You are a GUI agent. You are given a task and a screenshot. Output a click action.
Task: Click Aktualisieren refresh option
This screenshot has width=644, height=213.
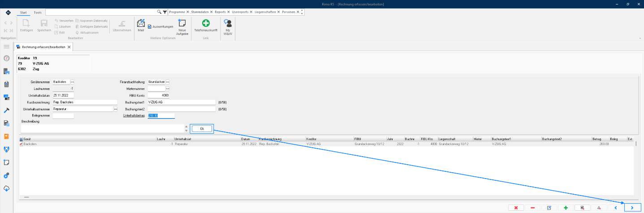point(87,32)
